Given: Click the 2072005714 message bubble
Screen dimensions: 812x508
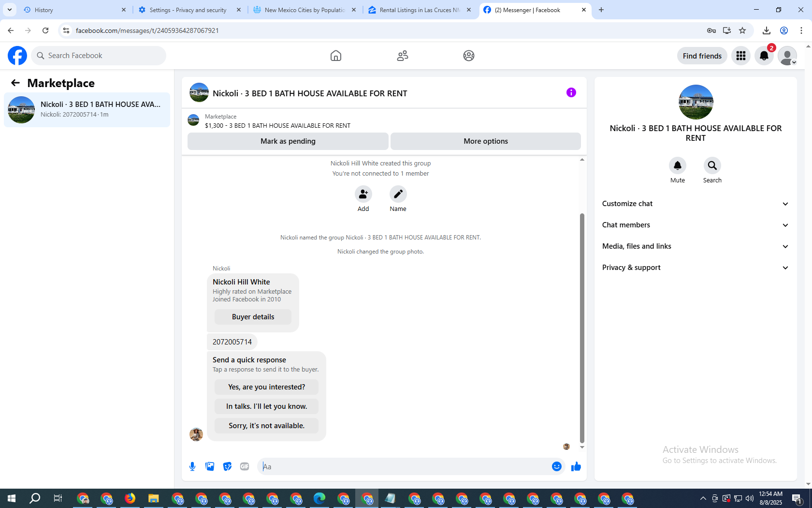Looking at the screenshot, I should point(232,342).
